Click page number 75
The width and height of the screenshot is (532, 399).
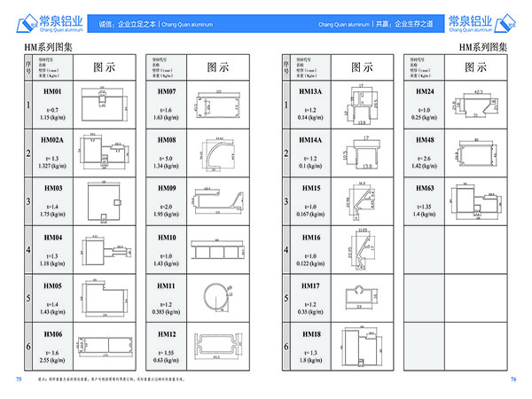tap(19, 379)
